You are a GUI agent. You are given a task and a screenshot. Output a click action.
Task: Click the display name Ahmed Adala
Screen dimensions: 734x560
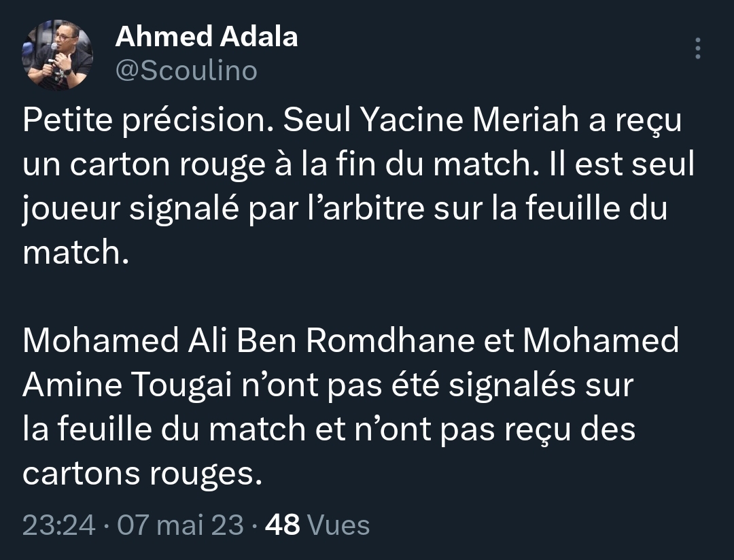tap(207, 37)
